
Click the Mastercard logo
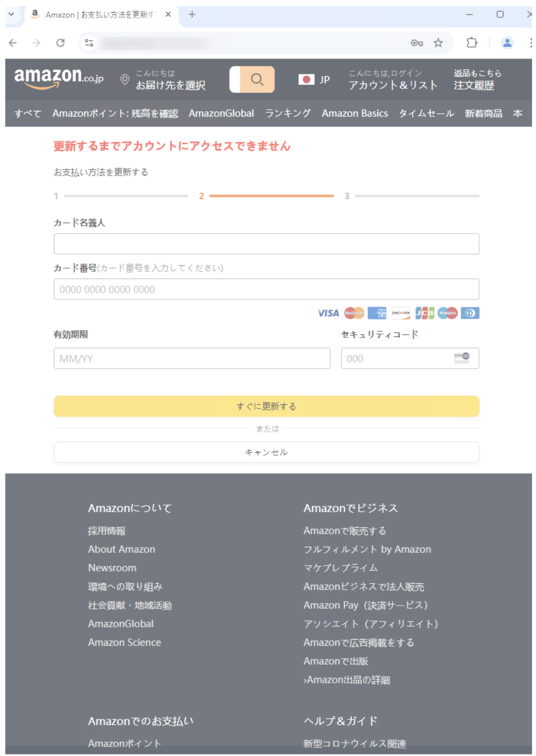(354, 313)
